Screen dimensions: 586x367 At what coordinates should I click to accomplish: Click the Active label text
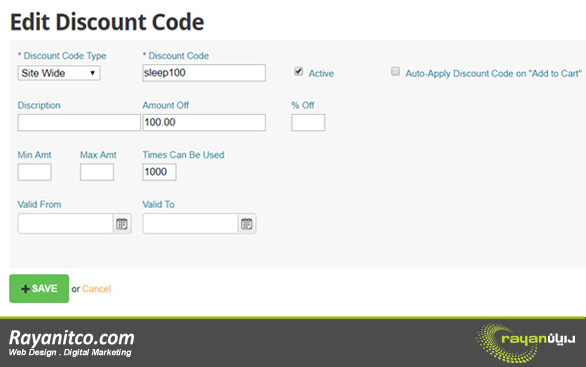pyautogui.click(x=321, y=74)
